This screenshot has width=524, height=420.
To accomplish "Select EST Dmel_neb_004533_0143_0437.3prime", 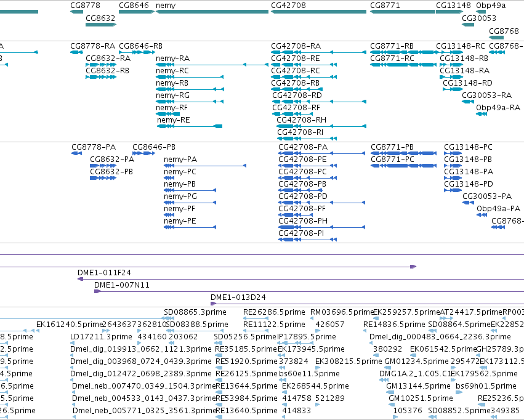I will tap(144, 398).
